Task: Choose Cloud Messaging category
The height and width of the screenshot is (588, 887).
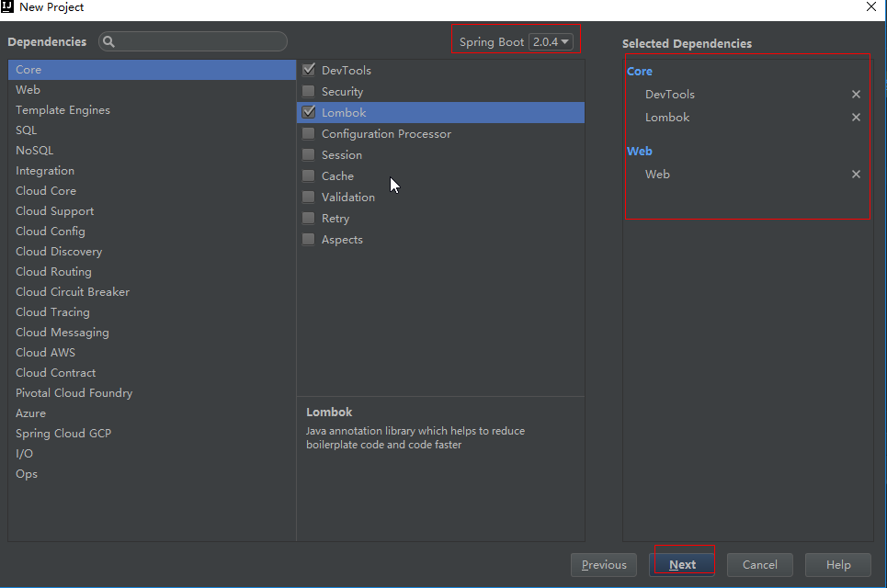Action: (152, 333)
